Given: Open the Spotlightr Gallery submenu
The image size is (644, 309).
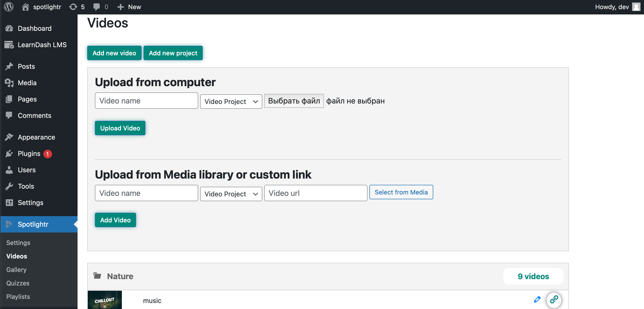Looking at the screenshot, I should (16, 270).
